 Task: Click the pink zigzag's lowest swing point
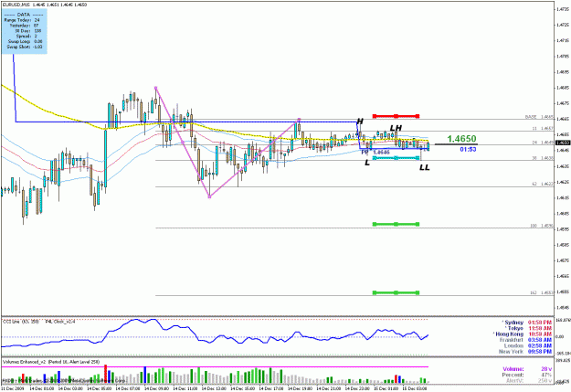pos(209,196)
